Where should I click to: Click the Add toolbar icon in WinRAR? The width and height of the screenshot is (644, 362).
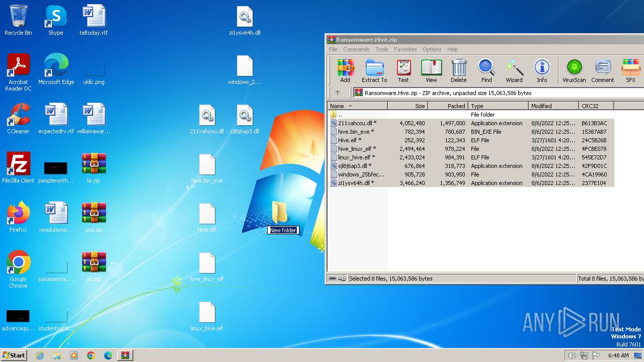[345, 70]
